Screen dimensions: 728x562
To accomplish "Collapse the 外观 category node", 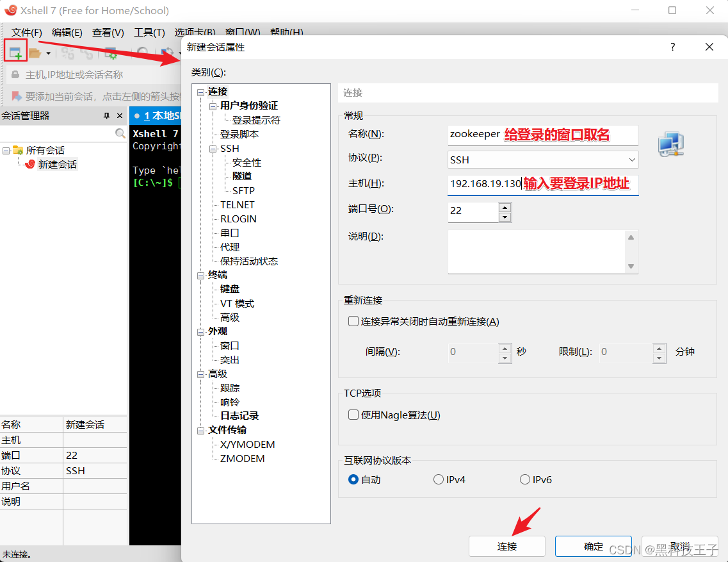I will tap(200, 331).
